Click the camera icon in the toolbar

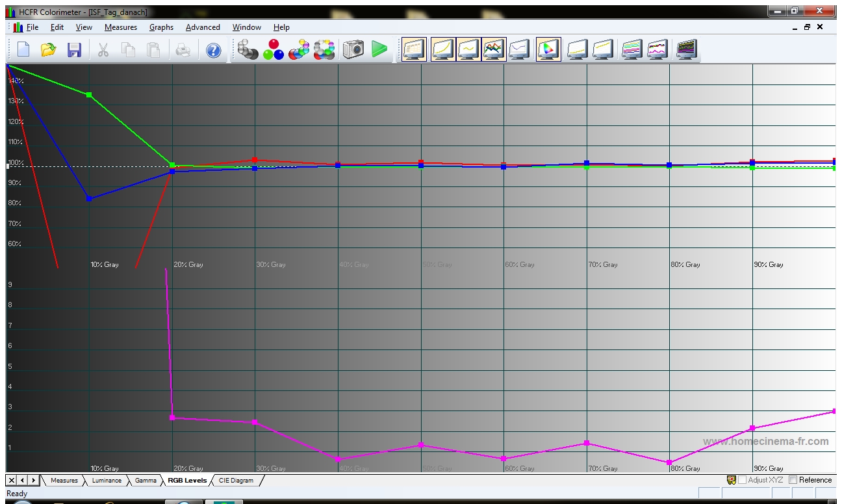coord(353,49)
